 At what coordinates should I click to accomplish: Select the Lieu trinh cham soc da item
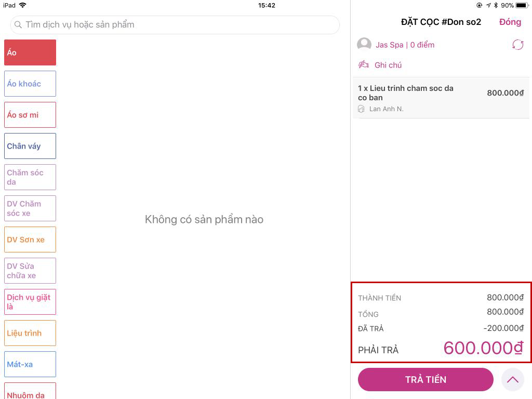click(x=441, y=98)
